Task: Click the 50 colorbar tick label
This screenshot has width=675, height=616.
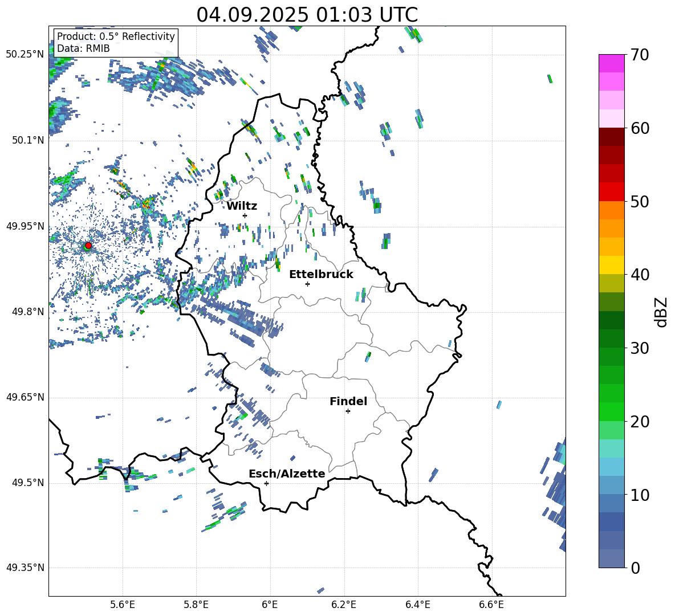Action: [639, 201]
